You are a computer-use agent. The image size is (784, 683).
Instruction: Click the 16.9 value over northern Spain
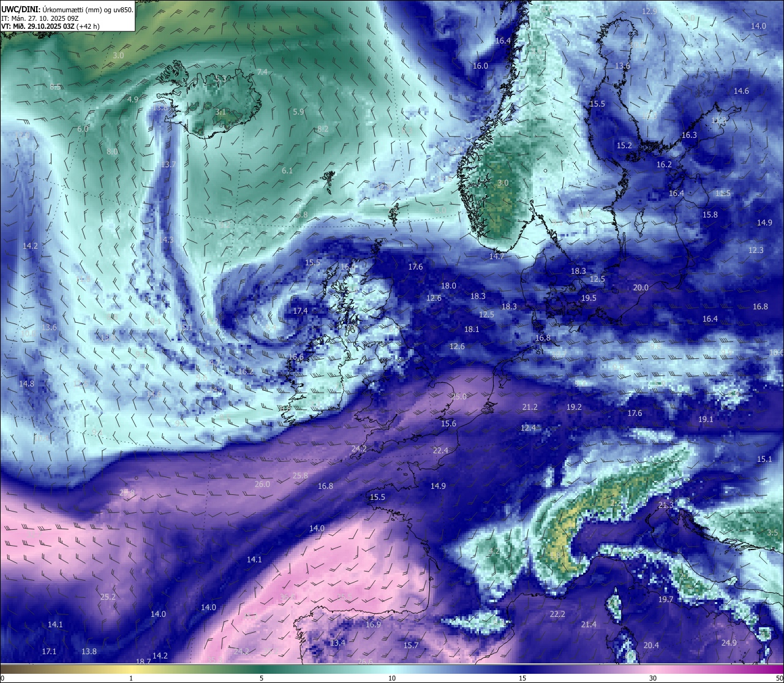click(373, 625)
